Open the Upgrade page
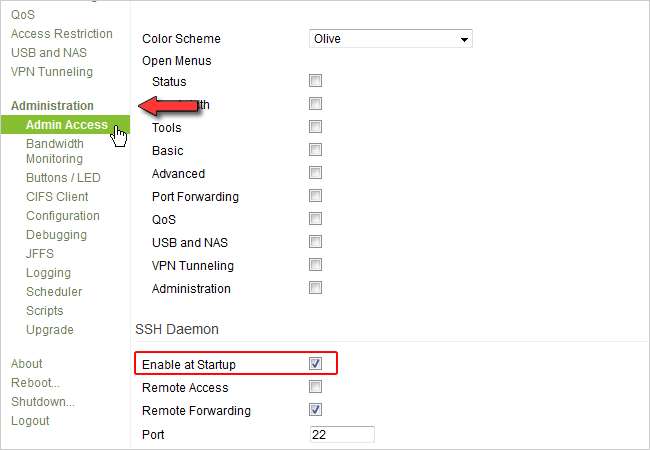The width and height of the screenshot is (650, 450). (x=50, y=330)
